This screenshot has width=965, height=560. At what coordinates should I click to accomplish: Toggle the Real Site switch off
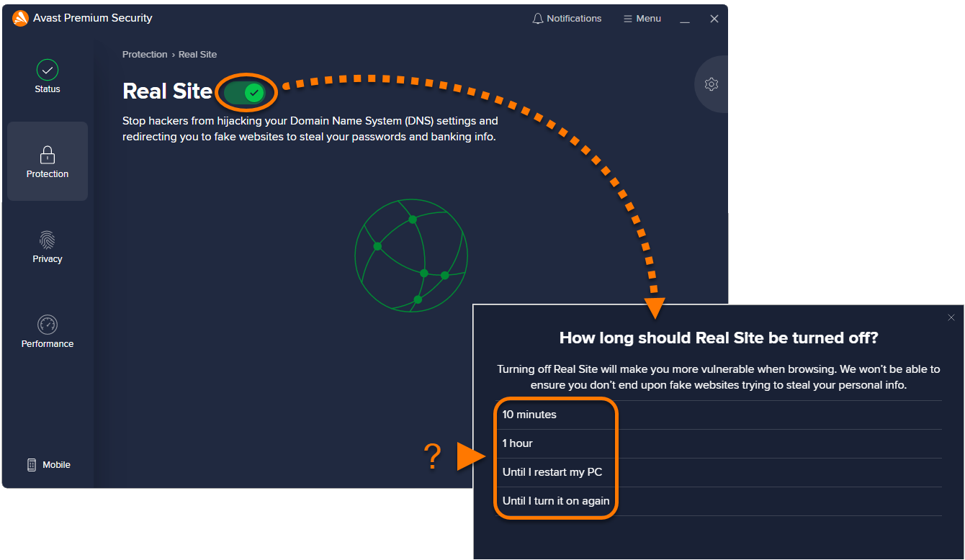(245, 92)
